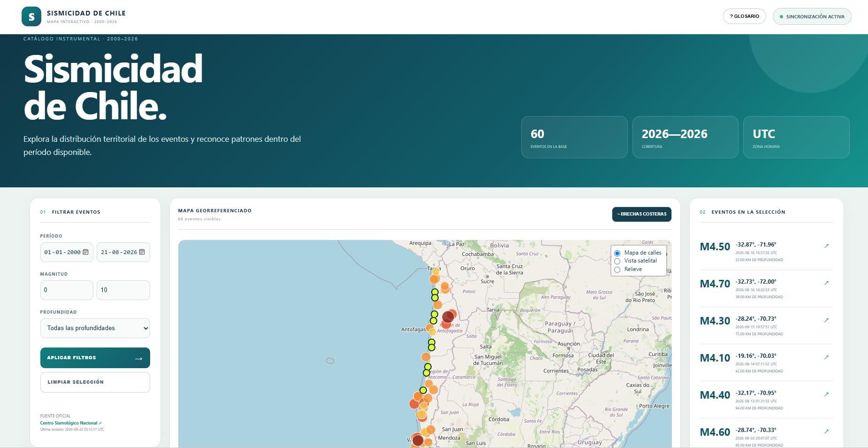Open external link arrow for M4.30 event

[x=826, y=320]
